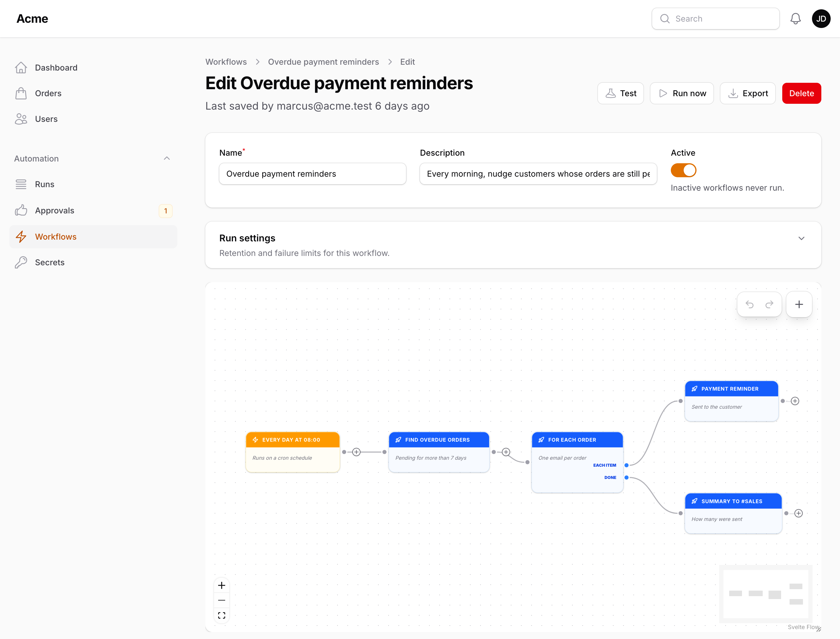The height and width of the screenshot is (639, 840).
Task: Click the redo arrow on canvas
Action: [769, 304]
